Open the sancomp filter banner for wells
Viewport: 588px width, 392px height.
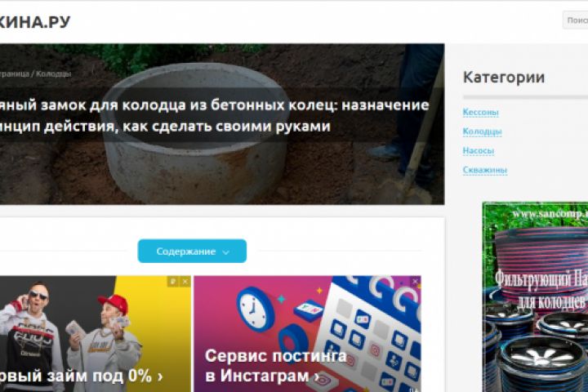pyautogui.click(x=535, y=297)
